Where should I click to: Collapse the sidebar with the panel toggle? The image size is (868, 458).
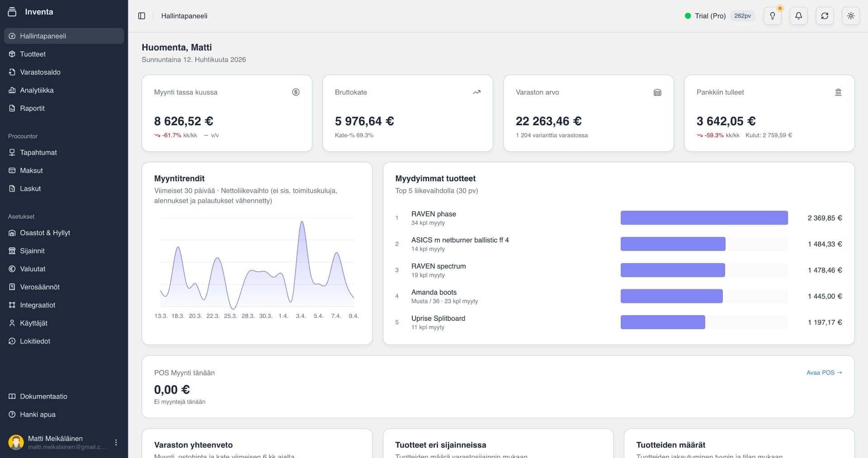(142, 15)
